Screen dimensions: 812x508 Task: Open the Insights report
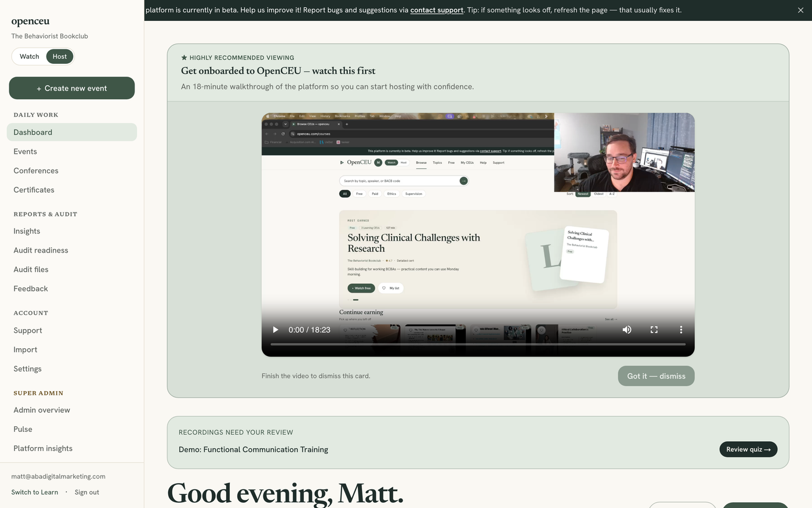pyautogui.click(x=72, y=231)
